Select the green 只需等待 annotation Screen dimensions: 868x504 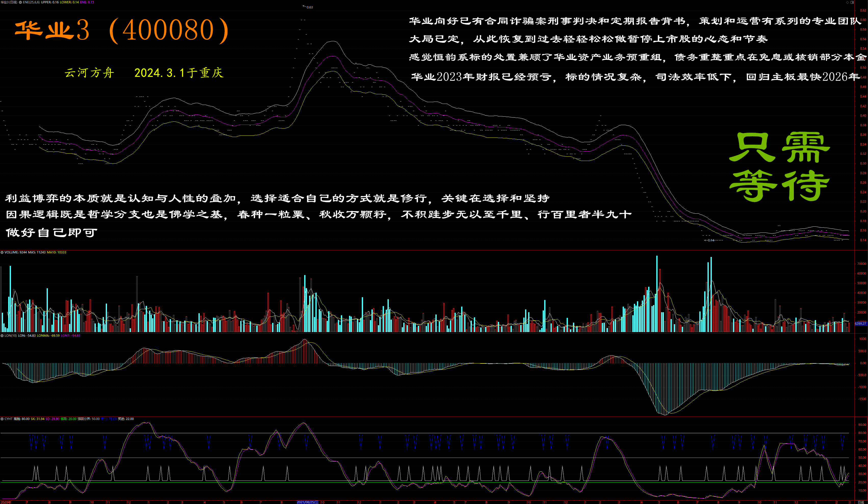pyautogui.click(x=780, y=166)
